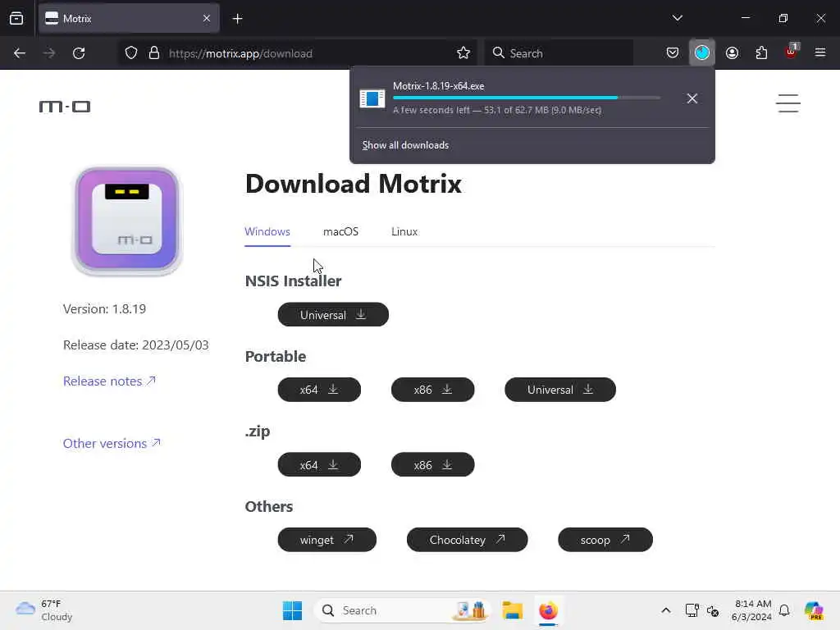Screen dimensions: 840x630
Task: Open the Chocolatey package link
Action: pyautogui.click(x=467, y=540)
